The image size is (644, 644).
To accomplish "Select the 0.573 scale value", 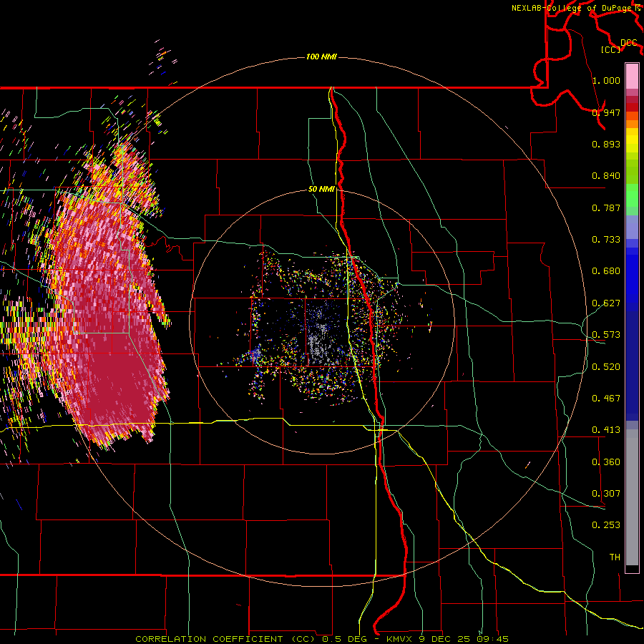I will click(x=606, y=335).
